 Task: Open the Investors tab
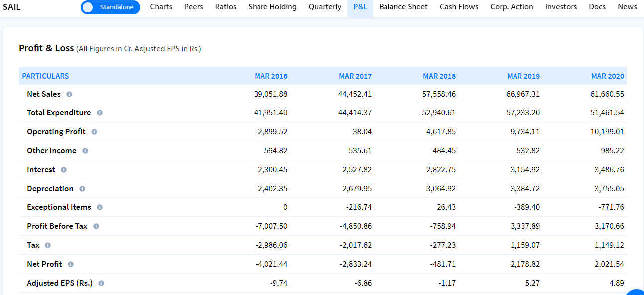[x=561, y=7]
